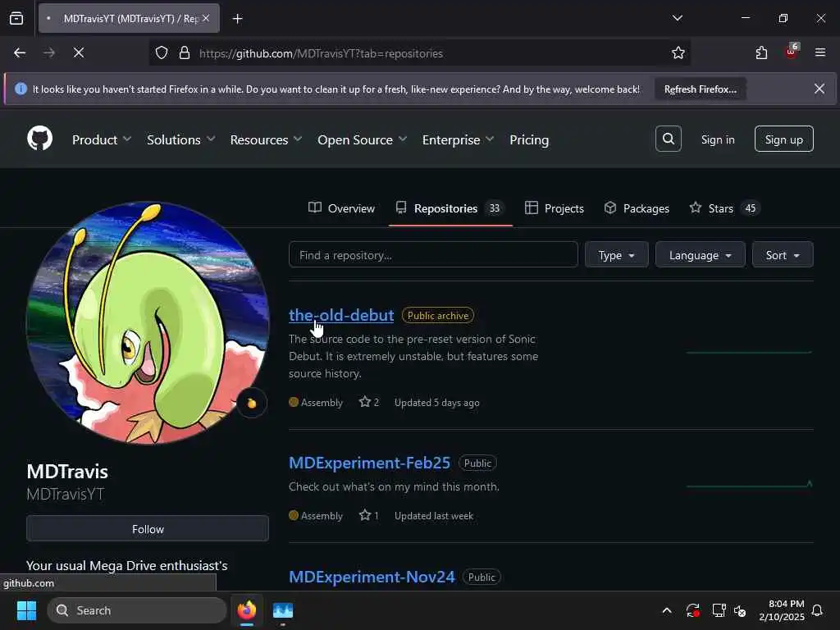The image size is (840, 630).
Task: Go back with the browser back arrow
Action: [20, 52]
